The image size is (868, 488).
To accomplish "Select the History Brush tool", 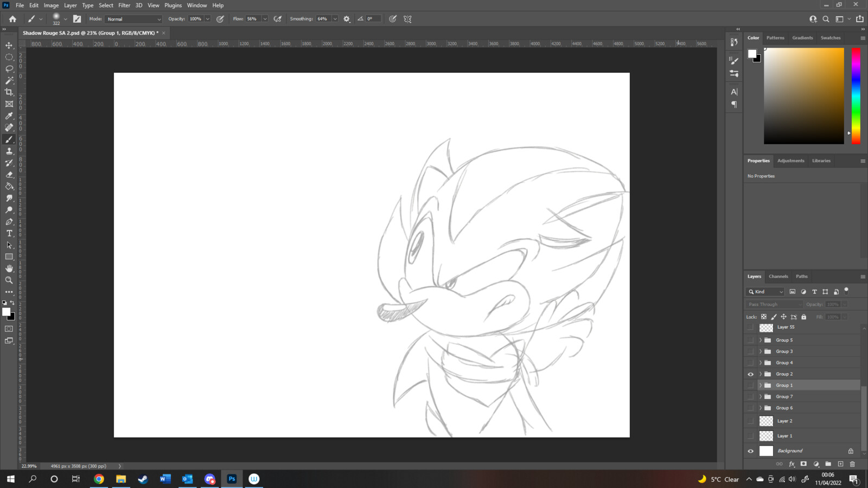I will 9,163.
